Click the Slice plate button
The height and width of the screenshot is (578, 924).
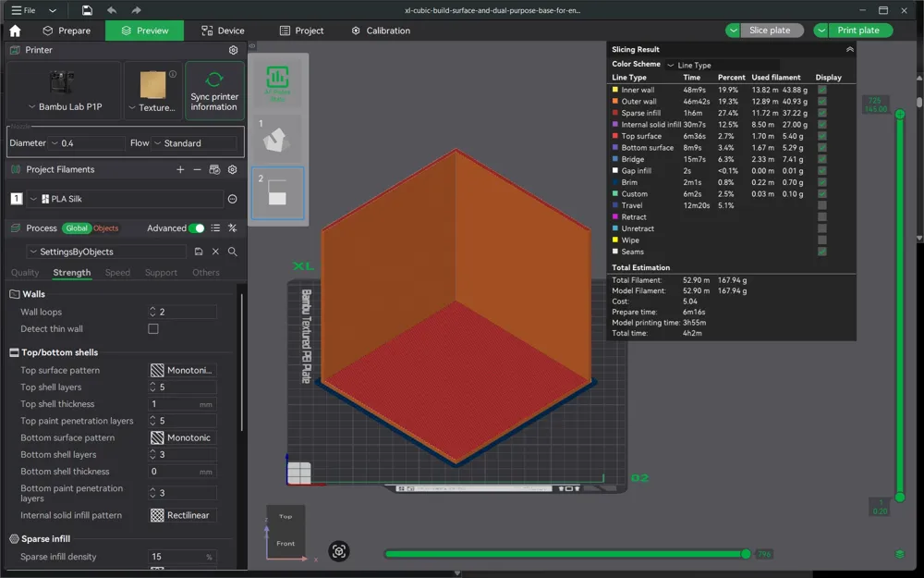(770, 30)
